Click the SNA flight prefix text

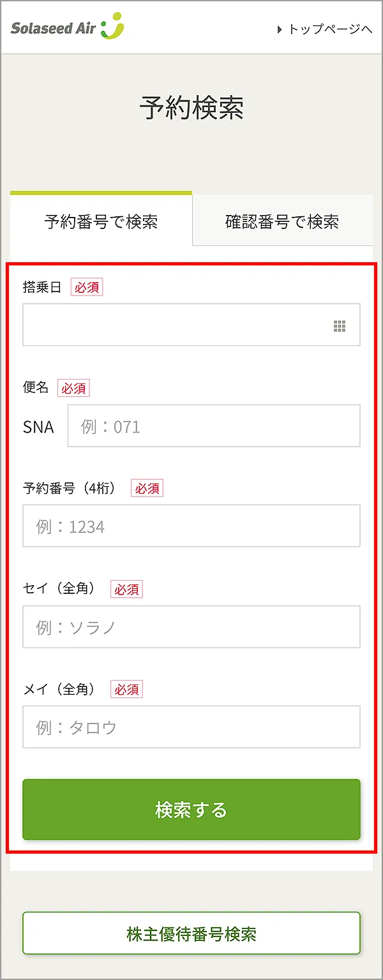38,427
